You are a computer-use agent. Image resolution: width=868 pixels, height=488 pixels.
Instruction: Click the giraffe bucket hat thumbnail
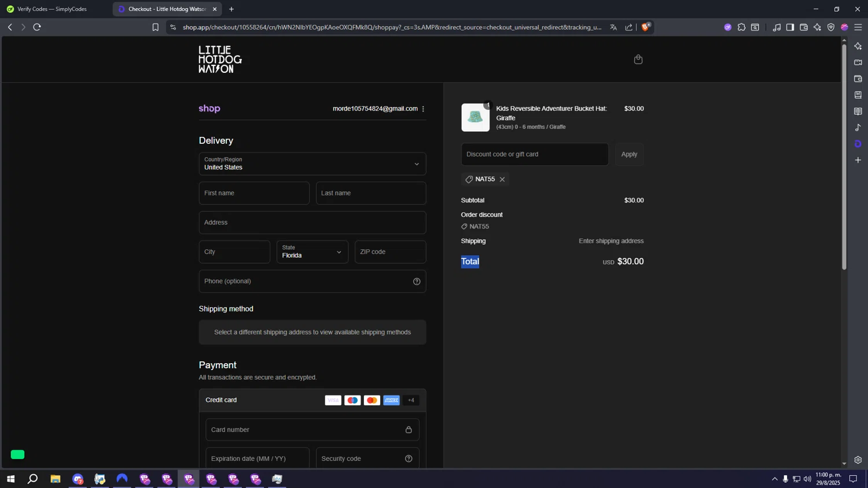click(475, 117)
